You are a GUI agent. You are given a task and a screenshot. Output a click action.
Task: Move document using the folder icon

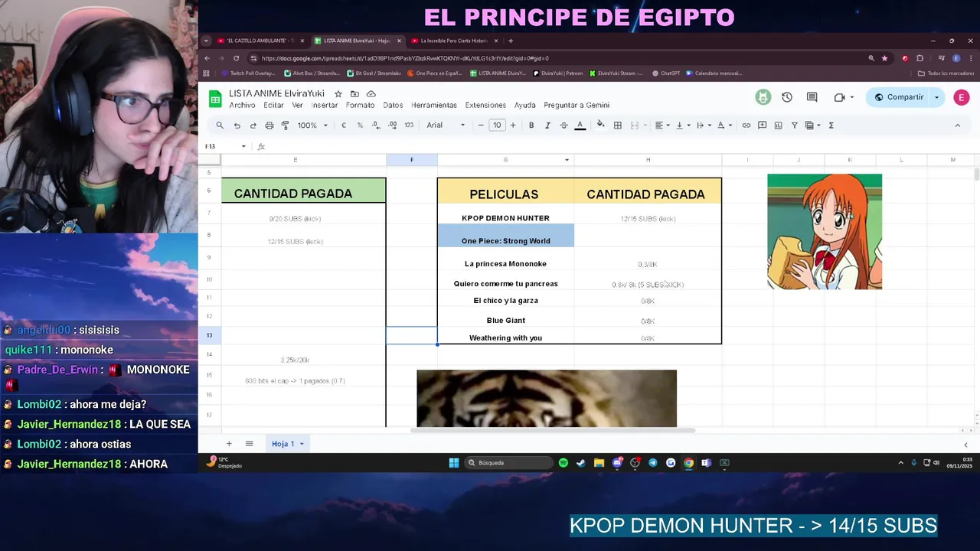coord(354,93)
